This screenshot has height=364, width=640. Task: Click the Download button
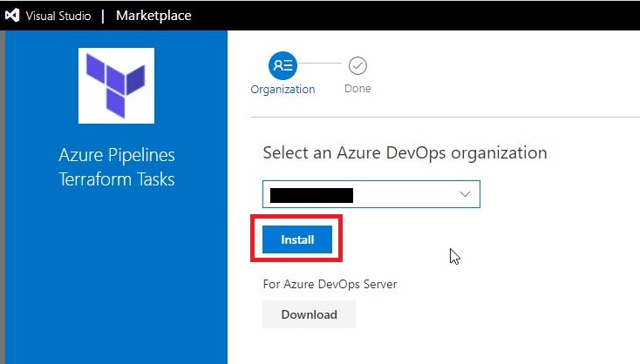(309, 314)
